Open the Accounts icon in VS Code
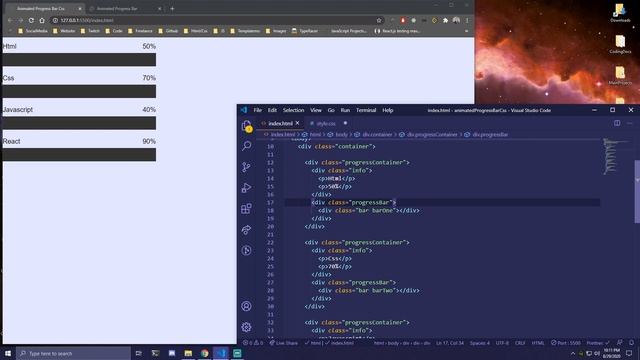Viewport: 640px width, 360px height. [247, 306]
